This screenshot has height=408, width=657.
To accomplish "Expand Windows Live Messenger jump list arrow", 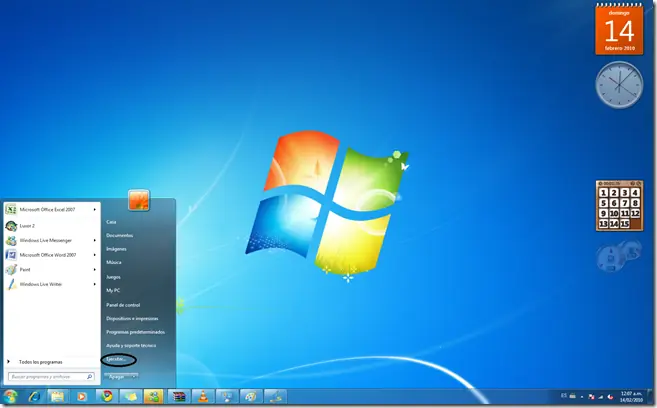I will pos(95,240).
